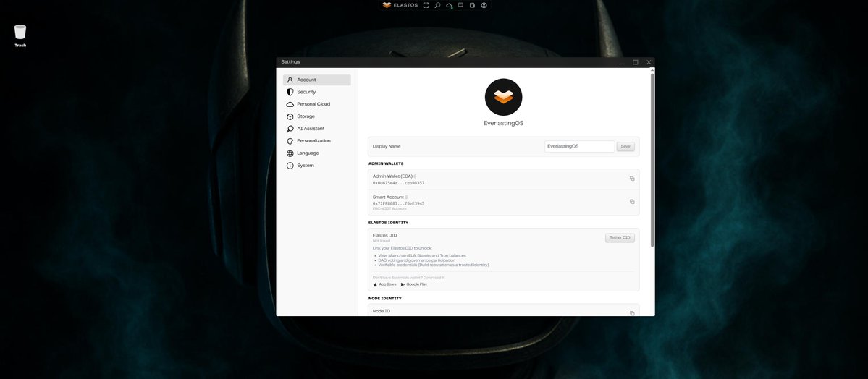Open AI Assistant settings label
The image size is (868, 379).
(x=311, y=128)
